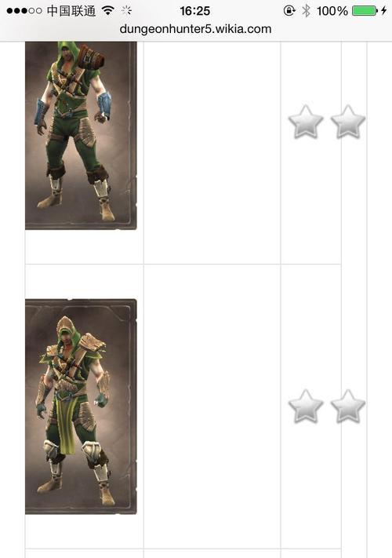Tap the Bluetooth status icon
Image resolution: width=392 pixels, height=558 pixels.
click(x=306, y=11)
